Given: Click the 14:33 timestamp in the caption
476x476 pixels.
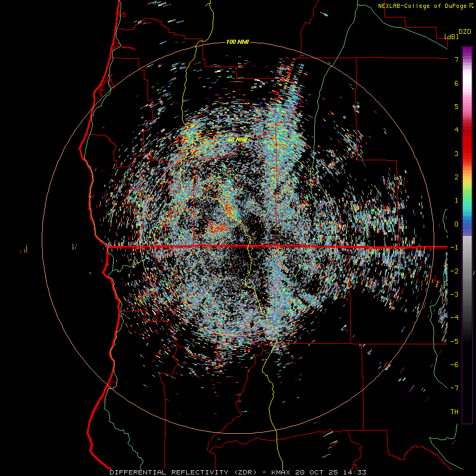Looking at the screenshot, I should (355, 472).
